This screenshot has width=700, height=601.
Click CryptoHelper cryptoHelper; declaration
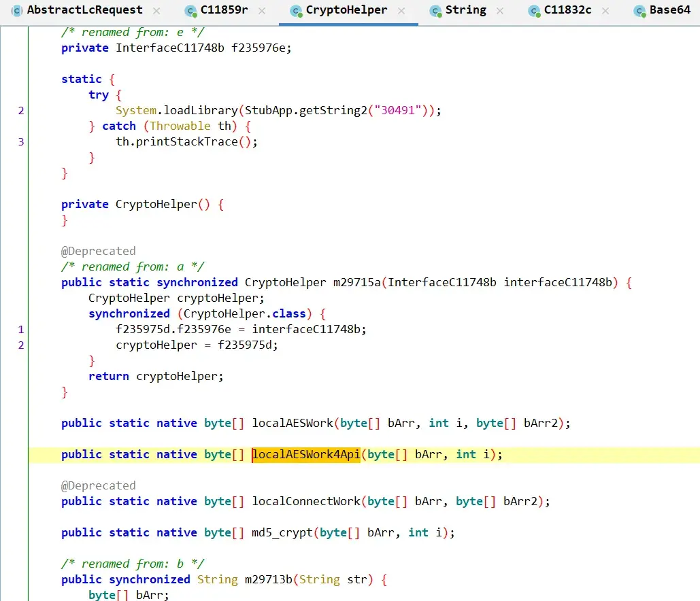coord(176,298)
